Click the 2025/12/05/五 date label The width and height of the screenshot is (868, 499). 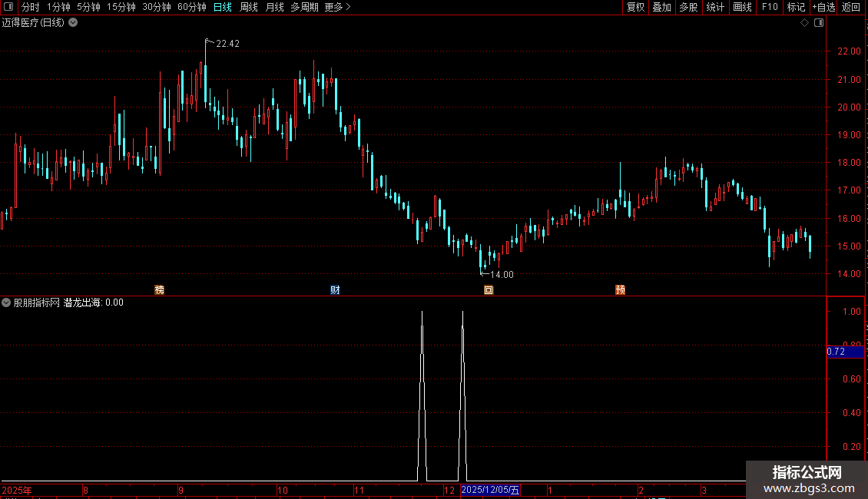click(x=490, y=490)
